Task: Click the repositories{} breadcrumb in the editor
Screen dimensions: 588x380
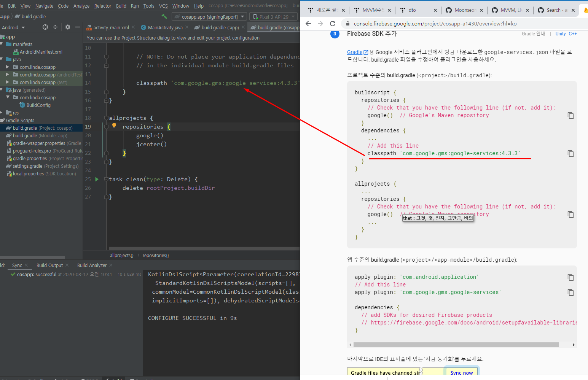Action: click(x=156, y=256)
